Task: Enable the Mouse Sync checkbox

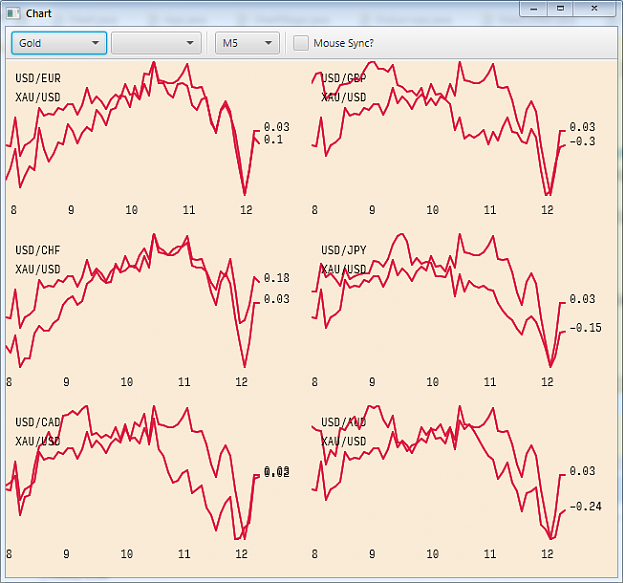Action: (x=301, y=43)
